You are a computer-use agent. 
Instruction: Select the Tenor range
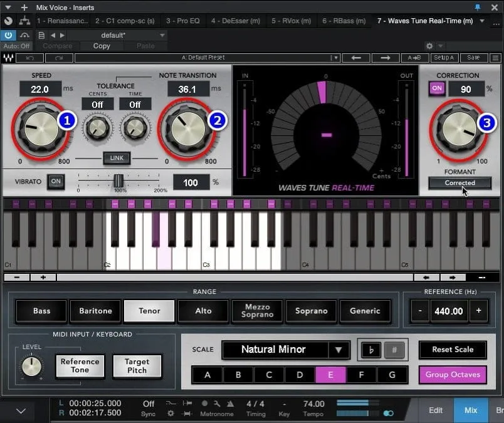pos(149,311)
